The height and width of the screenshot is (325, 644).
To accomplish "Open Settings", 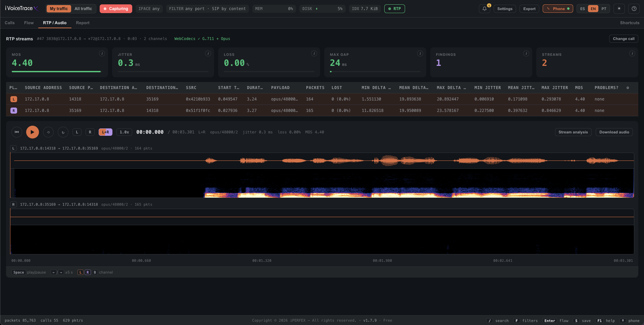I will (505, 9).
